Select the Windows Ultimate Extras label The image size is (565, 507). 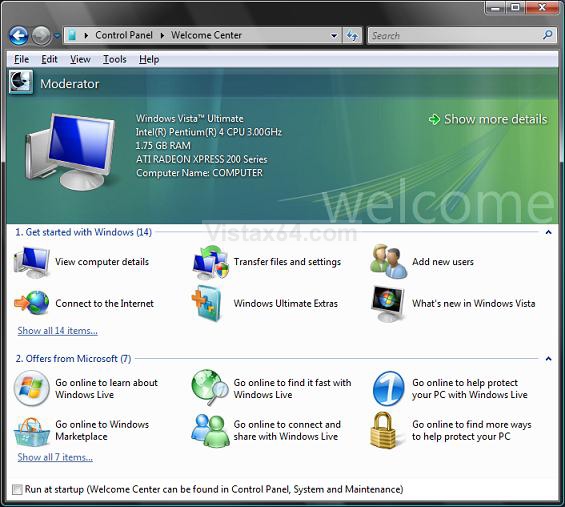pos(286,303)
